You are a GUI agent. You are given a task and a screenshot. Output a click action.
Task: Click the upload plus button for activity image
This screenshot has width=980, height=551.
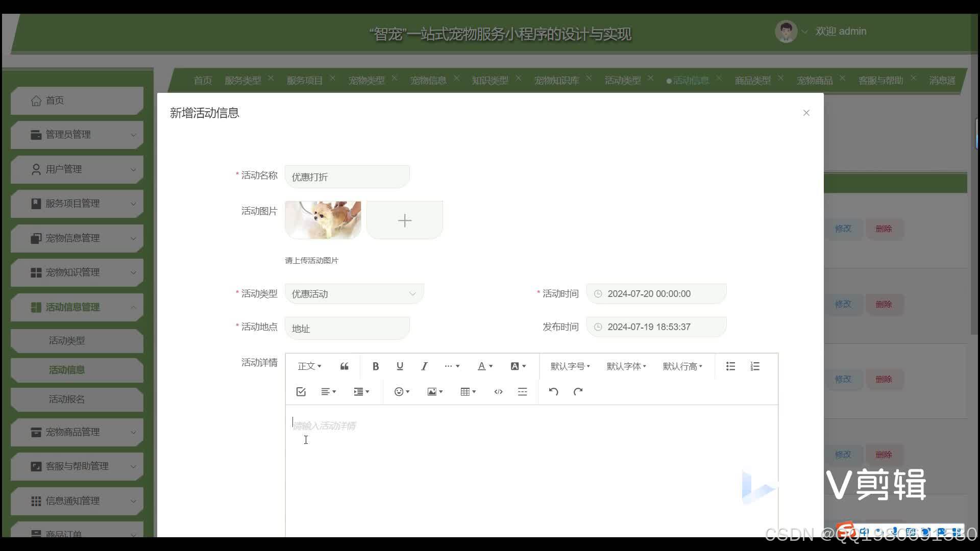404,220
